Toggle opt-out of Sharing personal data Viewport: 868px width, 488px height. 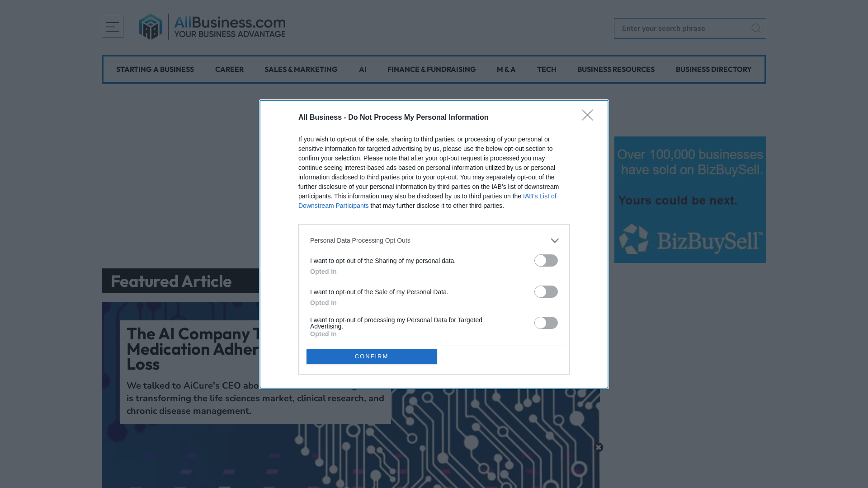point(546,261)
